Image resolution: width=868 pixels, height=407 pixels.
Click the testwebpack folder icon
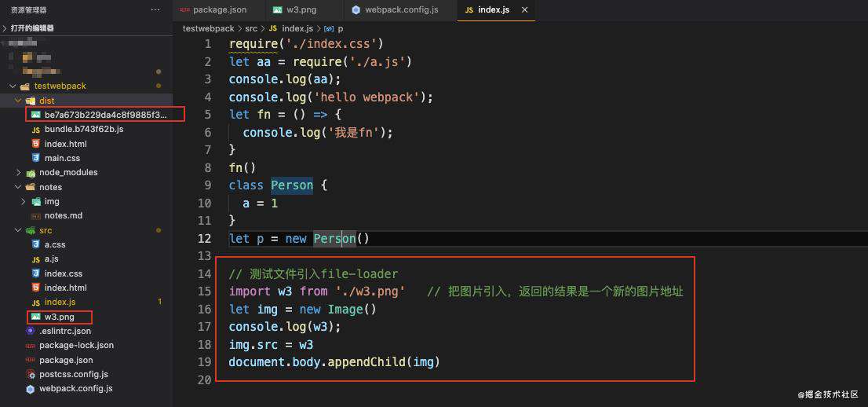(x=24, y=86)
